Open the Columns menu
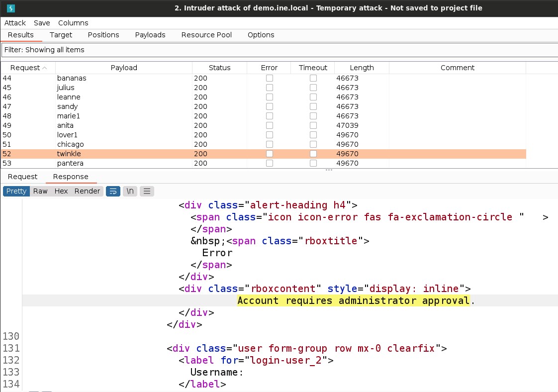 click(73, 23)
